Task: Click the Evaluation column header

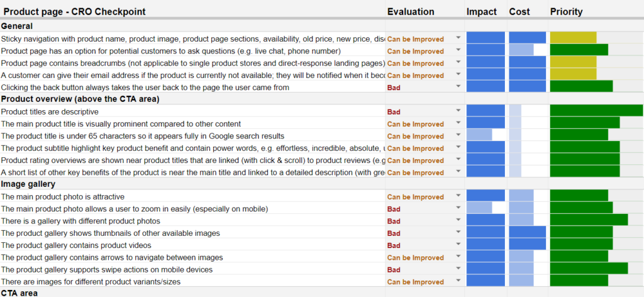Action: (x=410, y=11)
